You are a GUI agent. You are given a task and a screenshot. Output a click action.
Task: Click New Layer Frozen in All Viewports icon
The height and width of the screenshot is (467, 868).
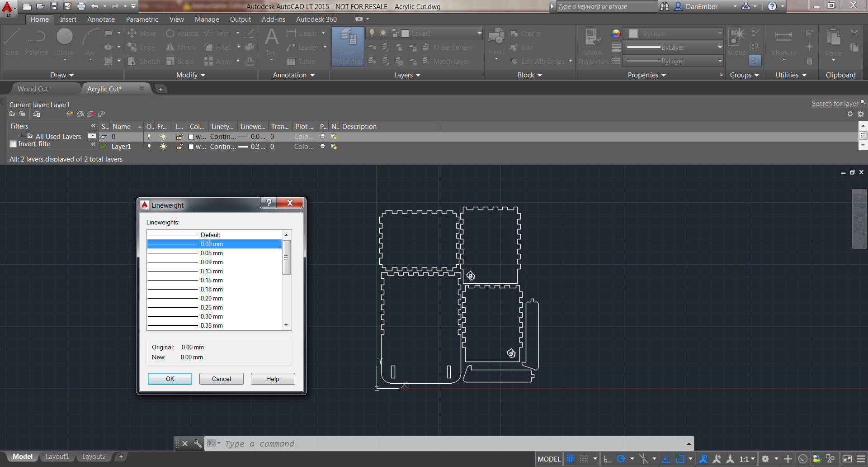pos(80,114)
